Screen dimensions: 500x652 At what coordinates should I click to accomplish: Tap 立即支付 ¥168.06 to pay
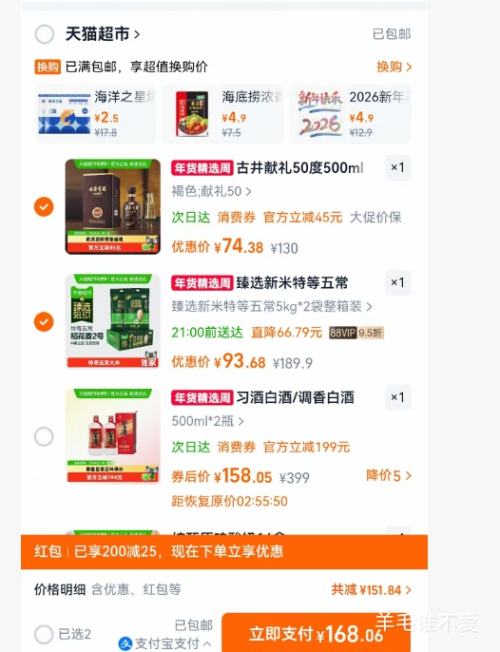pyautogui.click(x=316, y=634)
